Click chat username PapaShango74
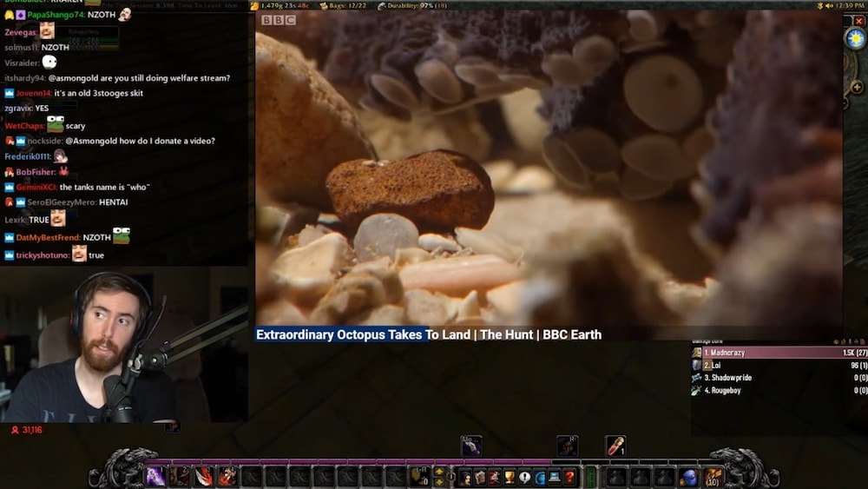Image resolution: width=868 pixels, height=489 pixels. [56, 15]
